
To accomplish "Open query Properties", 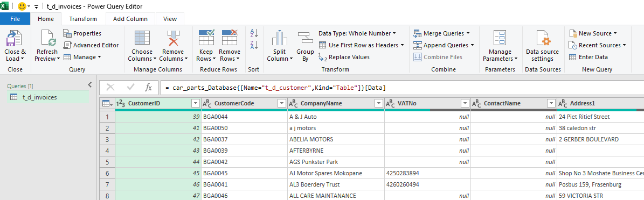I will [x=82, y=33].
